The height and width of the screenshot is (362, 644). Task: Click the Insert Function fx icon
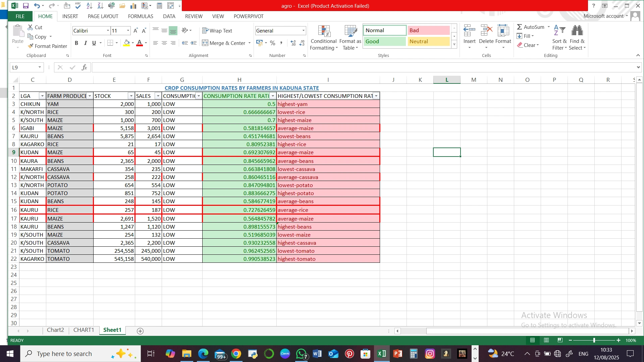[84, 67]
